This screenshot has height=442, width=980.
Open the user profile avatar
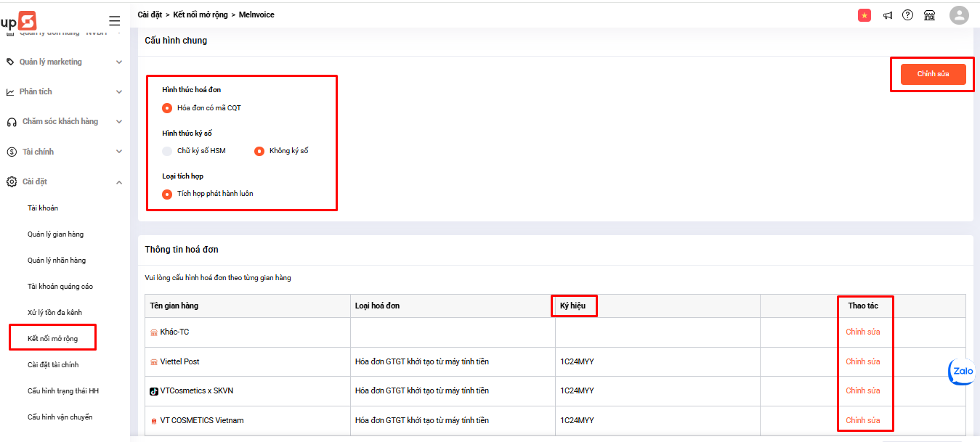point(959,15)
